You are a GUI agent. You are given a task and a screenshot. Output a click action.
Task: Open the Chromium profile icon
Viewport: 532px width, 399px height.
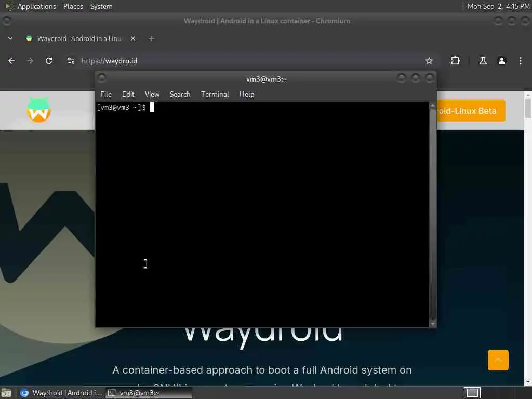tap(502, 61)
